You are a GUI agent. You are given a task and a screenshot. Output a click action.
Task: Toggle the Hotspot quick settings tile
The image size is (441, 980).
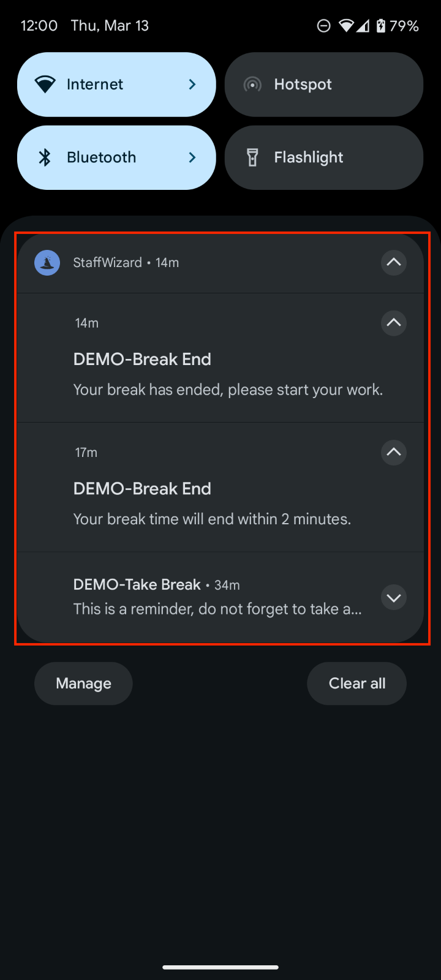(x=324, y=85)
